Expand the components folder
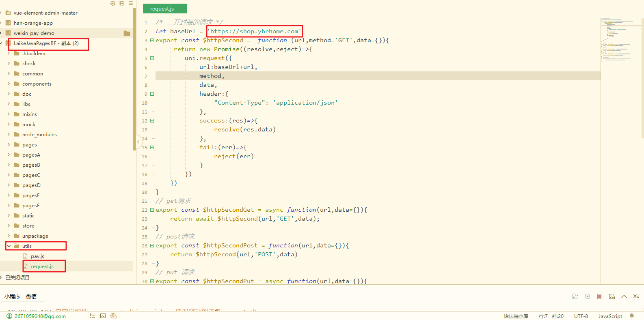The width and height of the screenshot is (644, 320). pos(9,84)
